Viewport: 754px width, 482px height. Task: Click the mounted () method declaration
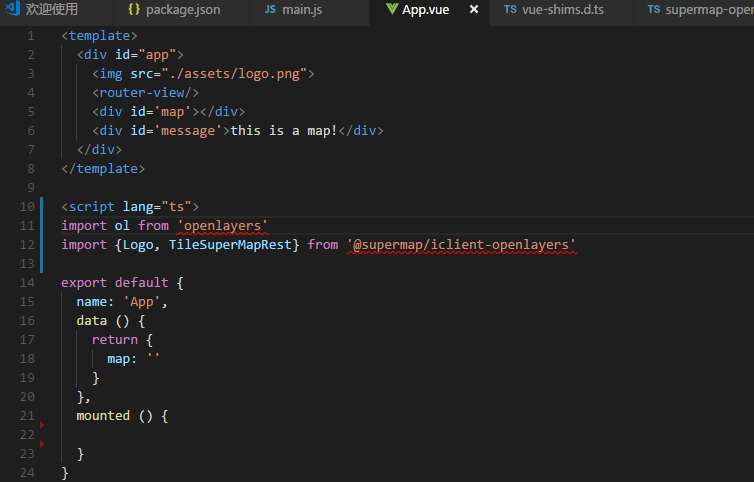point(122,416)
